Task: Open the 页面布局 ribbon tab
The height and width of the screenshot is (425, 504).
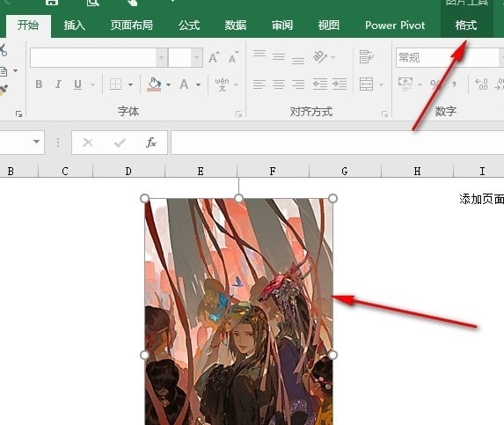Action: click(131, 25)
